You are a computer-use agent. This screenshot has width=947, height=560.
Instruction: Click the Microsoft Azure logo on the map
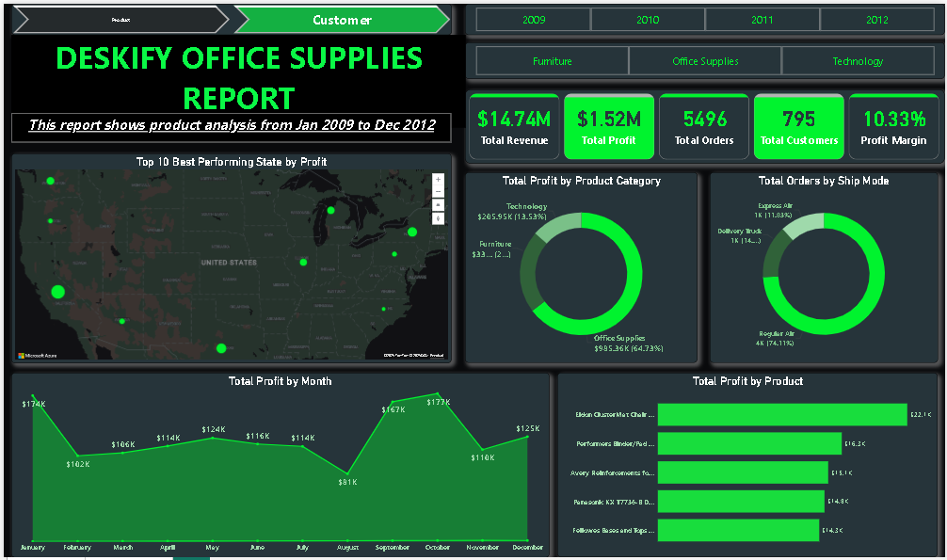34,356
